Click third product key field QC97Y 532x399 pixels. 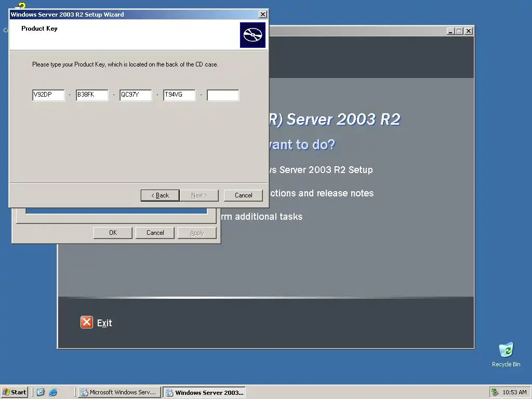coord(136,95)
